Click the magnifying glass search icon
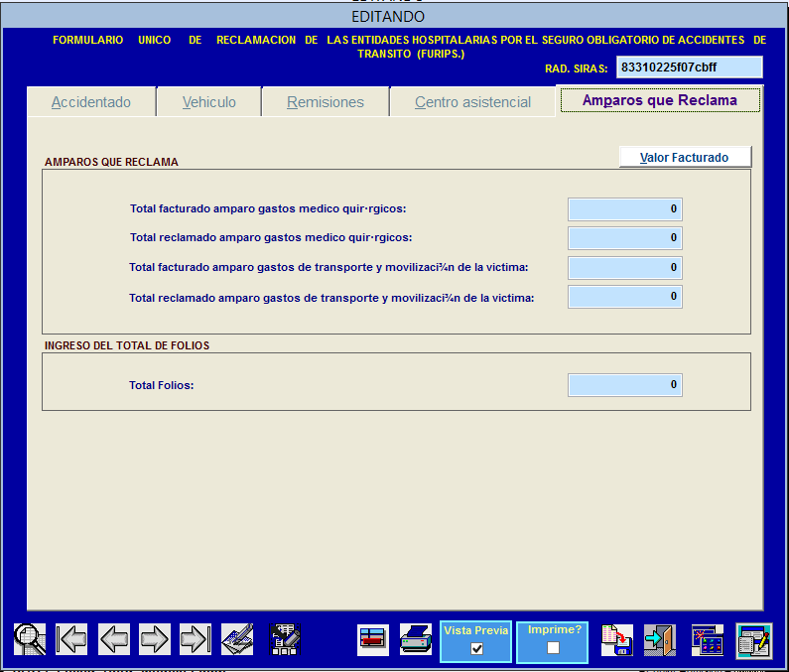The width and height of the screenshot is (789, 672). (30, 639)
